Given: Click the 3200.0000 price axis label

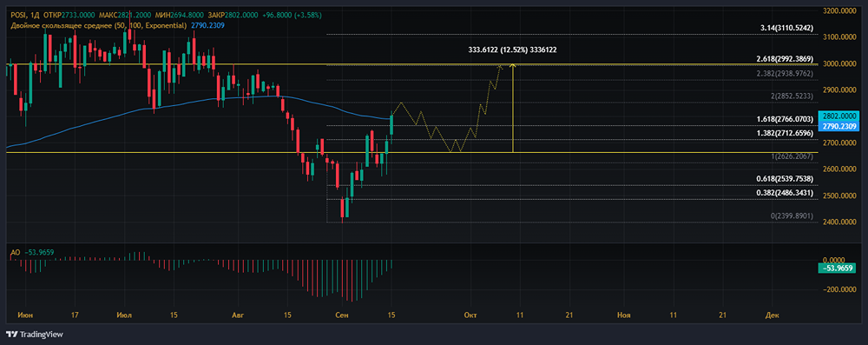Looking at the screenshot, I should (x=840, y=10).
